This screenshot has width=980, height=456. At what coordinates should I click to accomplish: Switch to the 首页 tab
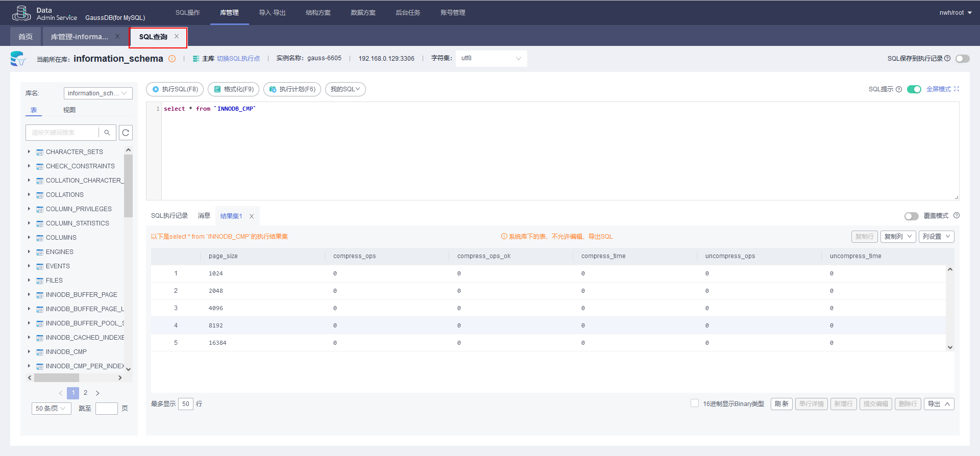(26, 37)
